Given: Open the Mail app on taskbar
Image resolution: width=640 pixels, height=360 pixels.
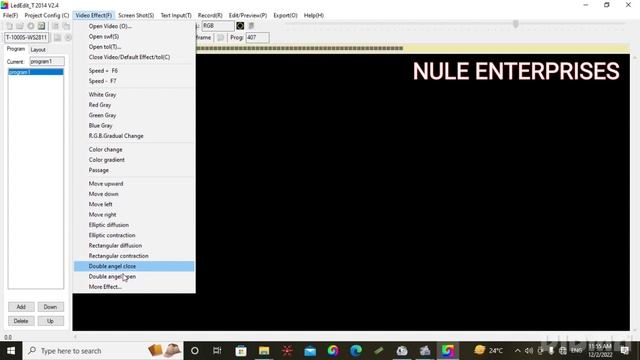Looking at the screenshot, I should tap(310, 351).
